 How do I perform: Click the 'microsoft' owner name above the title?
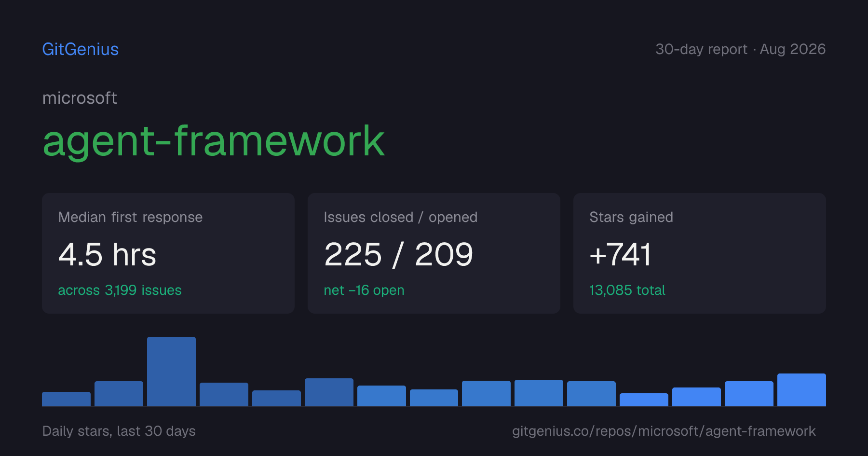click(80, 98)
